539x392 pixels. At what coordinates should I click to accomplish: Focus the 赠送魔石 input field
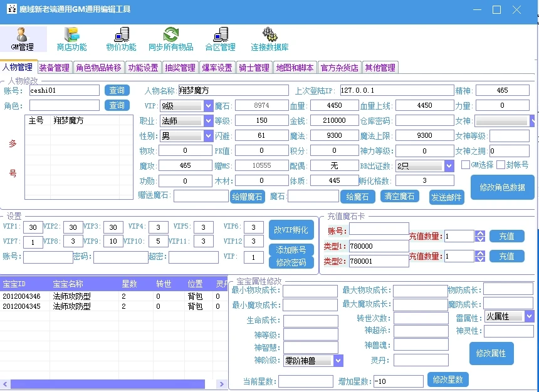[201, 196]
